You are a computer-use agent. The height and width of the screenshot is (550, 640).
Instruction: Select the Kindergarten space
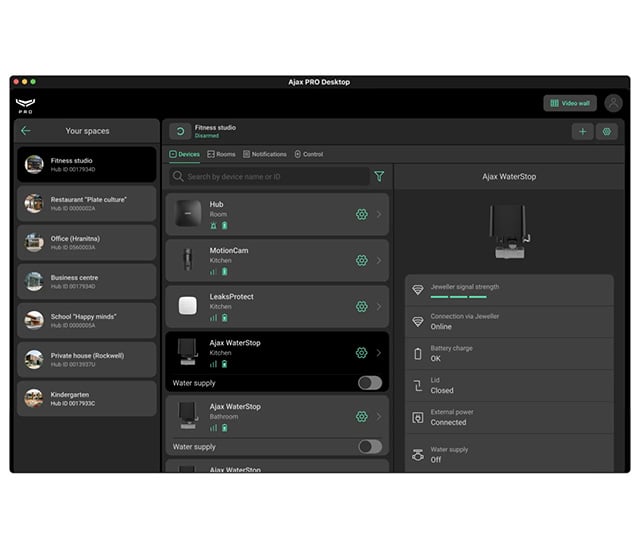(x=87, y=398)
